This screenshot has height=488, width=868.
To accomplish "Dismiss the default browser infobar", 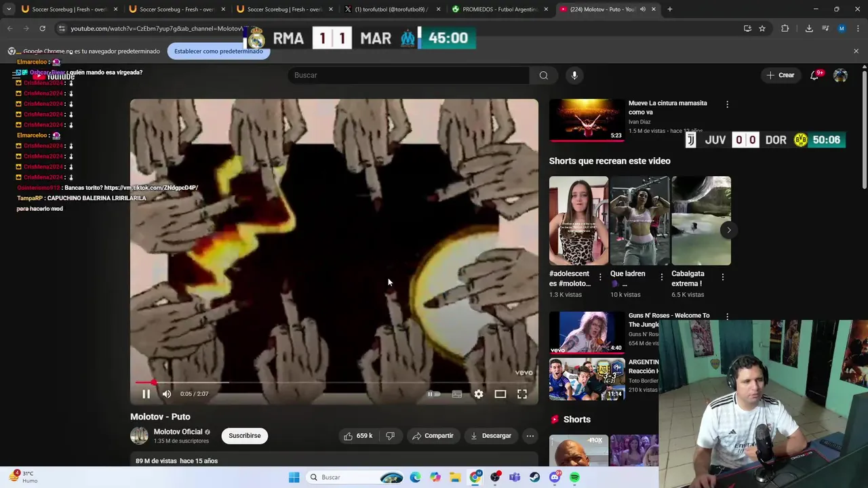I will 856,52.
